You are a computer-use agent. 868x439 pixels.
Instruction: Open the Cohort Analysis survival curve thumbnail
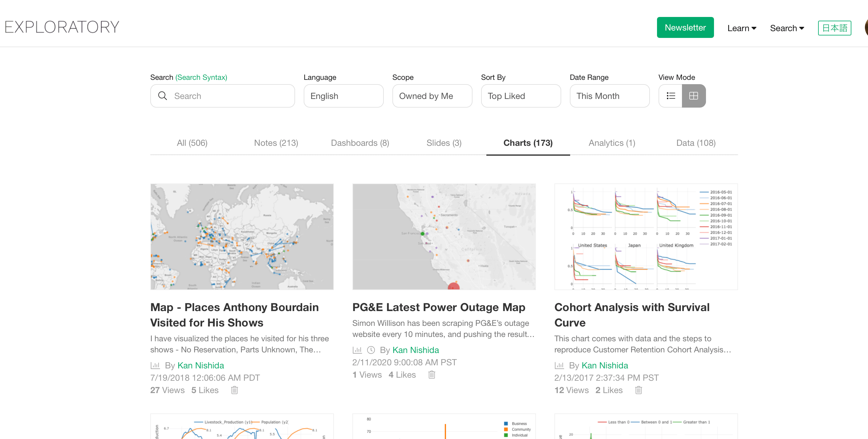click(x=646, y=237)
